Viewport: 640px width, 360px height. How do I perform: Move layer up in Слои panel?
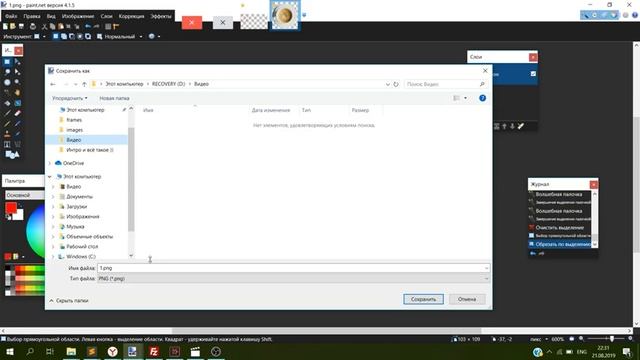click(x=504, y=127)
